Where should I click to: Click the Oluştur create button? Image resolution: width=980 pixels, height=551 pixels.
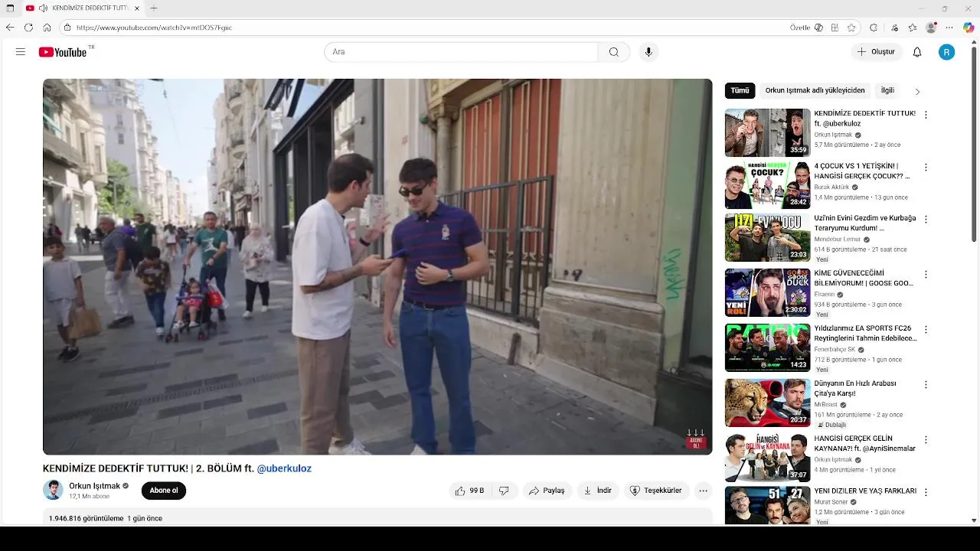[x=876, y=52]
